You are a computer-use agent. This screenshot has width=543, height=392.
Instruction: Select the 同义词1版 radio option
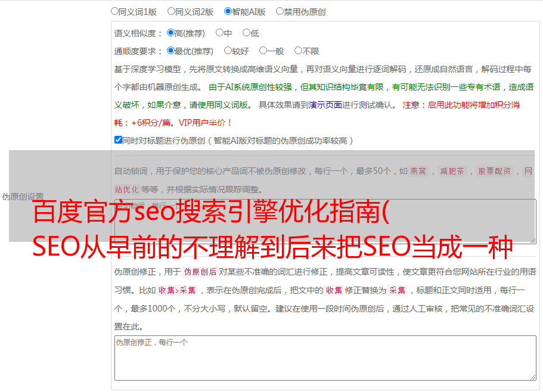tap(114, 11)
